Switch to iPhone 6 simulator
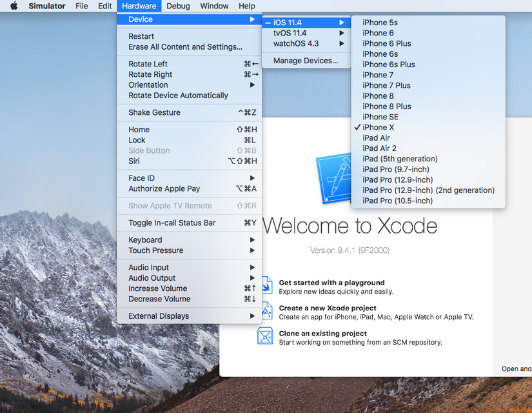Screen dimensions: 532x413 click(428, 34)
